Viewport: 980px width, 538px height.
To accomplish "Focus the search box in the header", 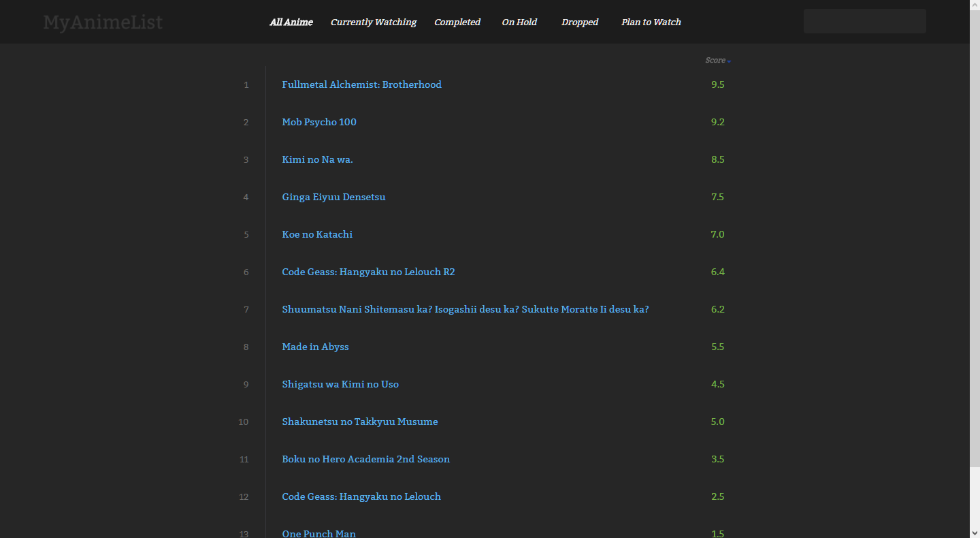I will pos(864,21).
